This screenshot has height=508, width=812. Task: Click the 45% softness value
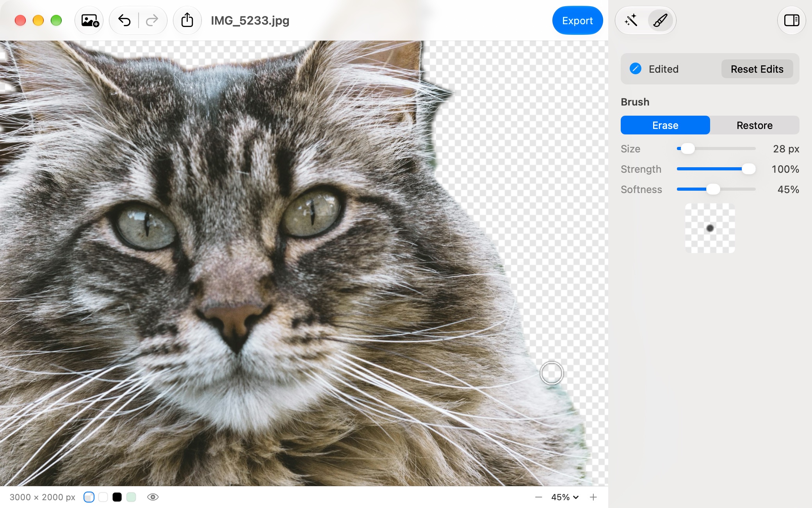788,189
